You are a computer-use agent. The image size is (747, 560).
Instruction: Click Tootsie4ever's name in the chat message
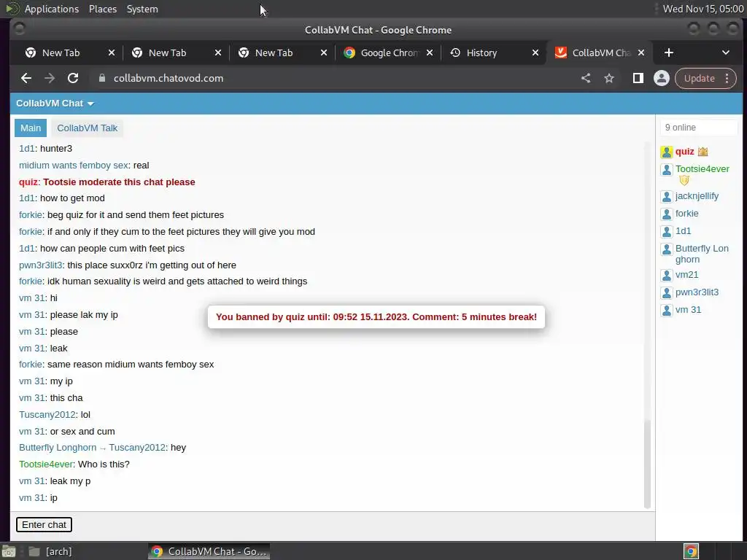(46, 464)
